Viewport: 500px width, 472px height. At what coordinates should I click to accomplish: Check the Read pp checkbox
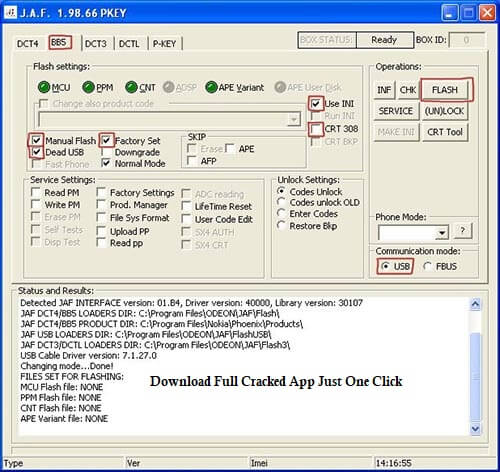tap(101, 243)
